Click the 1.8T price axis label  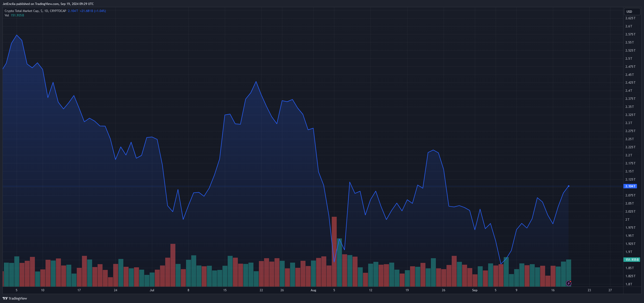(x=629, y=284)
